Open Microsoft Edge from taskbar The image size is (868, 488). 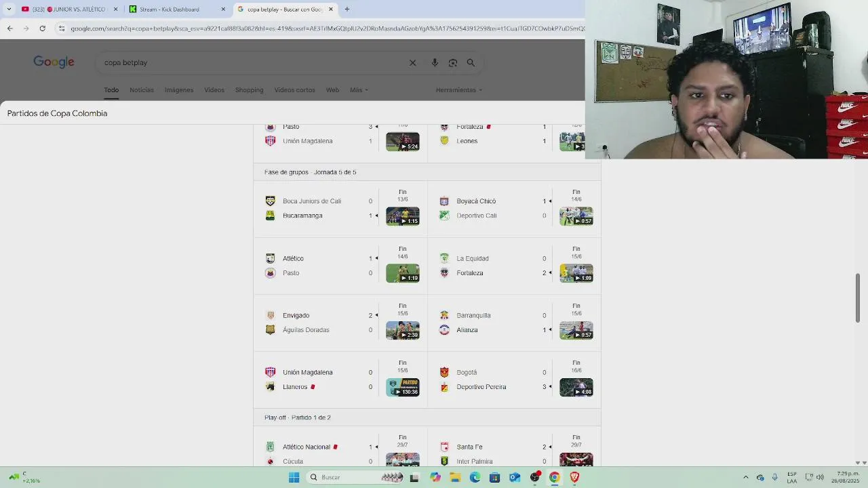coord(475,477)
